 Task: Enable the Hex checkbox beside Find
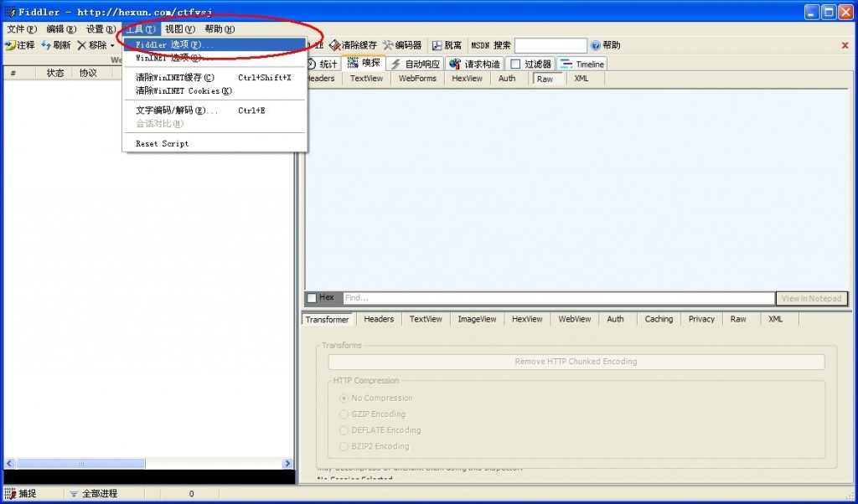pyautogui.click(x=314, y=298)
